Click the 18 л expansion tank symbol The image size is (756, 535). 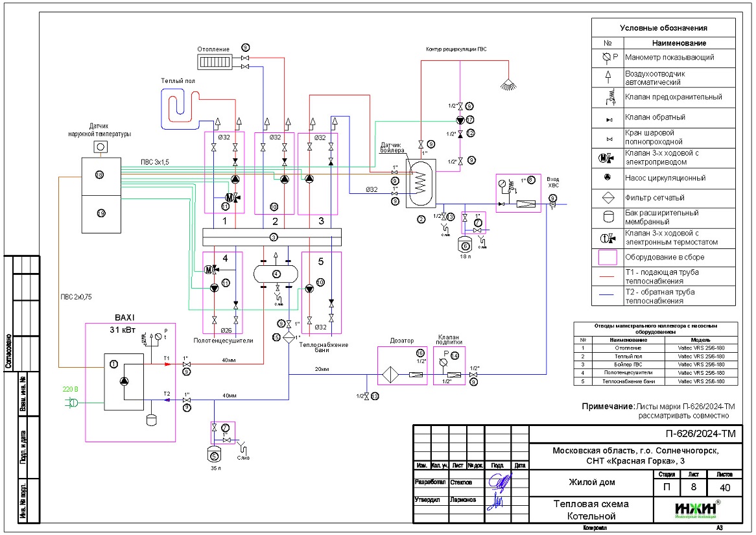[464, 244]
